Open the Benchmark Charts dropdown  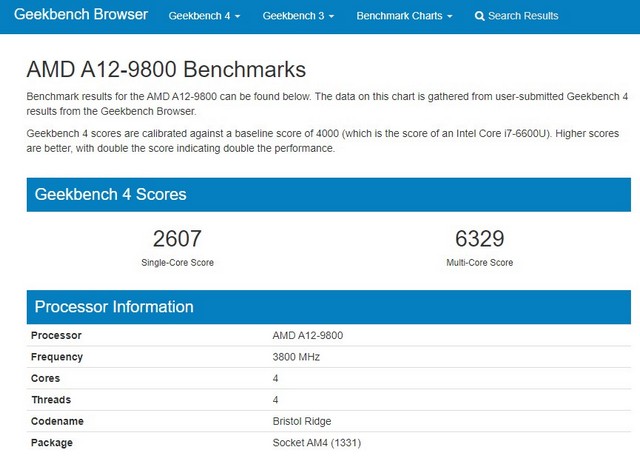(404, 16)
